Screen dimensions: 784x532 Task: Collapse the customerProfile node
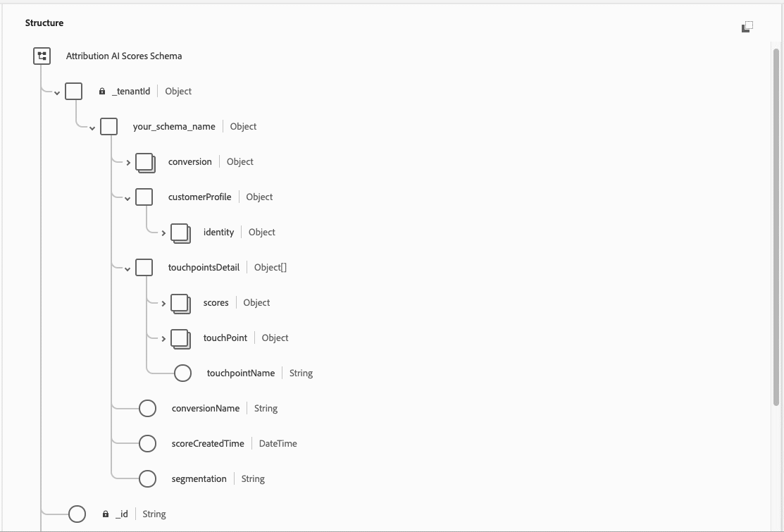tap(127, 197)
